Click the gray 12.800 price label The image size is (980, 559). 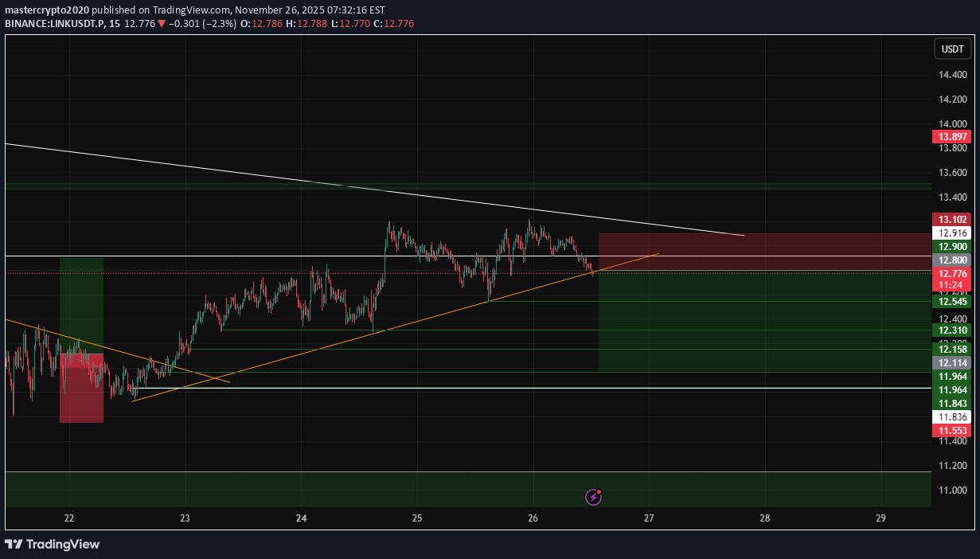[x=952, y=260]
